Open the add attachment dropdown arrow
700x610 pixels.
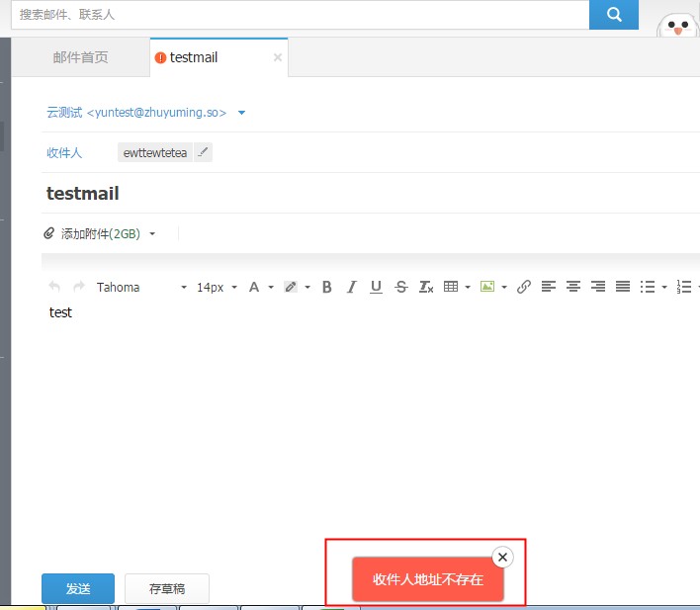pos(152,234)
